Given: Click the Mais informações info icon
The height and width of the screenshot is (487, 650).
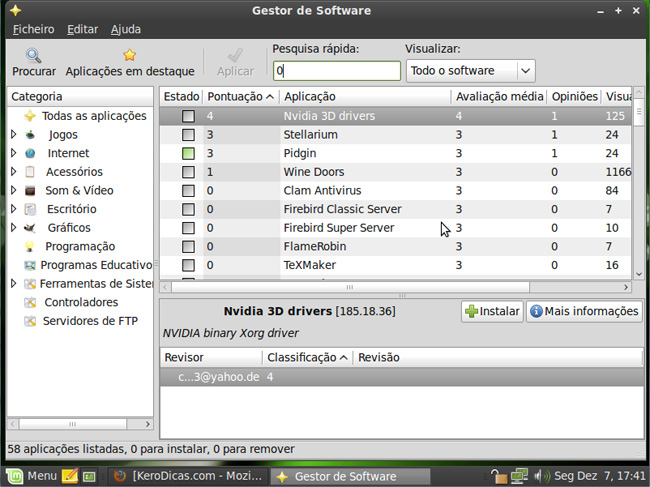Looking at the screenshot, I should point(536,311).
